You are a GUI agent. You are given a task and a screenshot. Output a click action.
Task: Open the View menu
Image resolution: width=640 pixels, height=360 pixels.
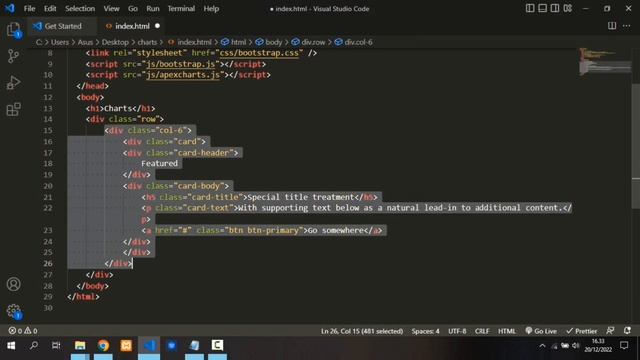[x=111, y=9]
